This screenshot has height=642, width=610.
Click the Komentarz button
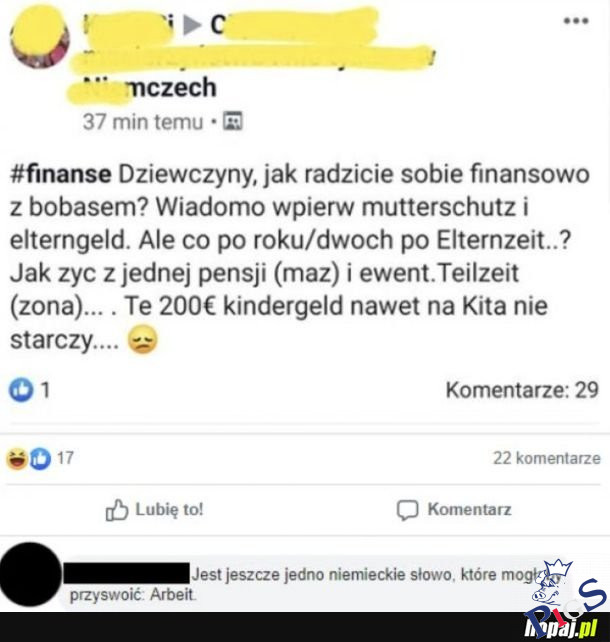pos(454,510)
